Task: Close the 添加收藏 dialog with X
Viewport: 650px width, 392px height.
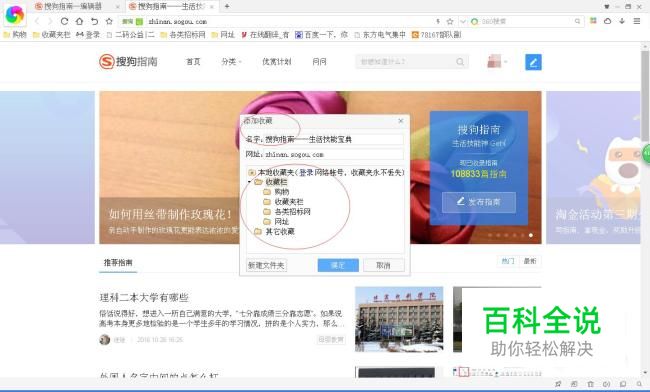Action: (400, 121)
